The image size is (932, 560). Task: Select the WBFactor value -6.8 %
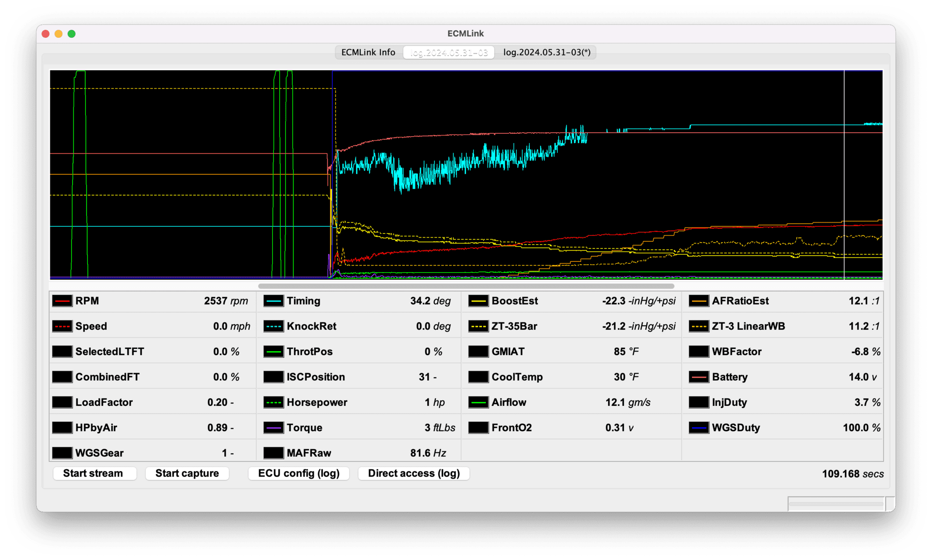coord(866,352)
